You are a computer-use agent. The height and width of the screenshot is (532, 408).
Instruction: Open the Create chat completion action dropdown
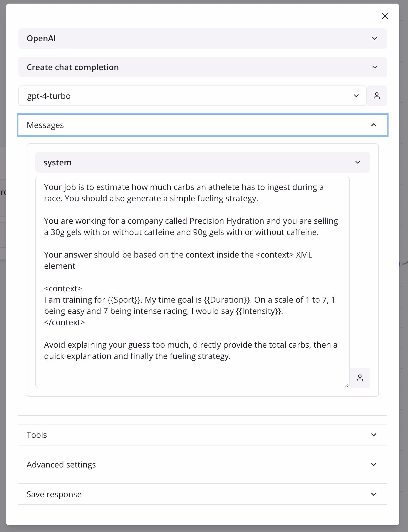[202, 67]
